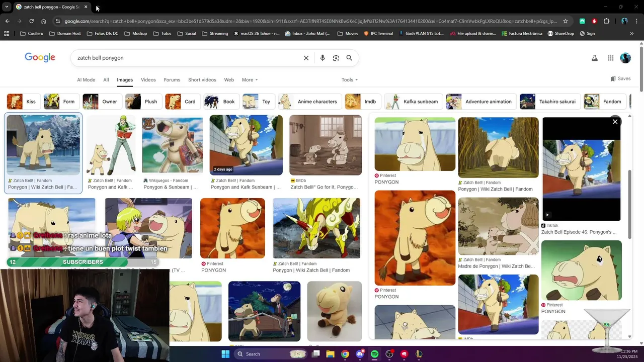Filter images by Adventure animation chip

(480, 102)
